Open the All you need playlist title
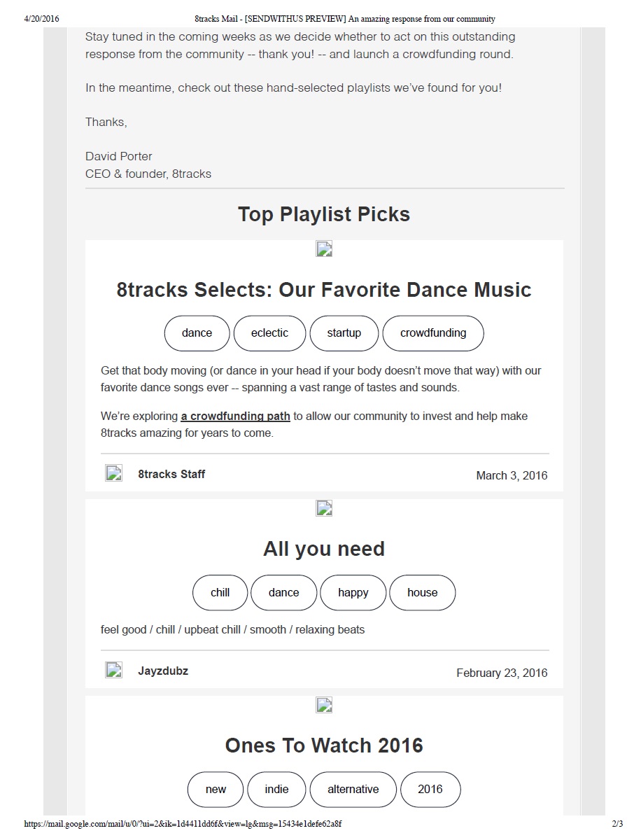The width and height of the screenshot is (641, 840). (324, 549)
